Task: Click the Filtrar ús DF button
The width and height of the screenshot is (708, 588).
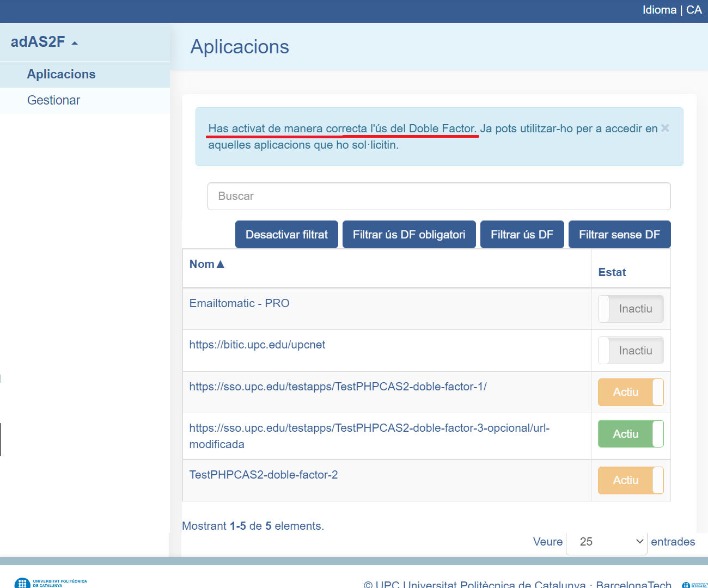Action: [521, 235]
